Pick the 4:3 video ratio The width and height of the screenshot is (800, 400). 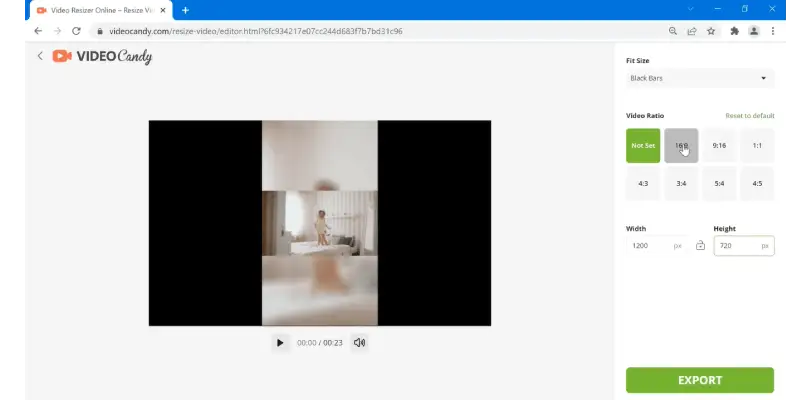click(643, 184)
